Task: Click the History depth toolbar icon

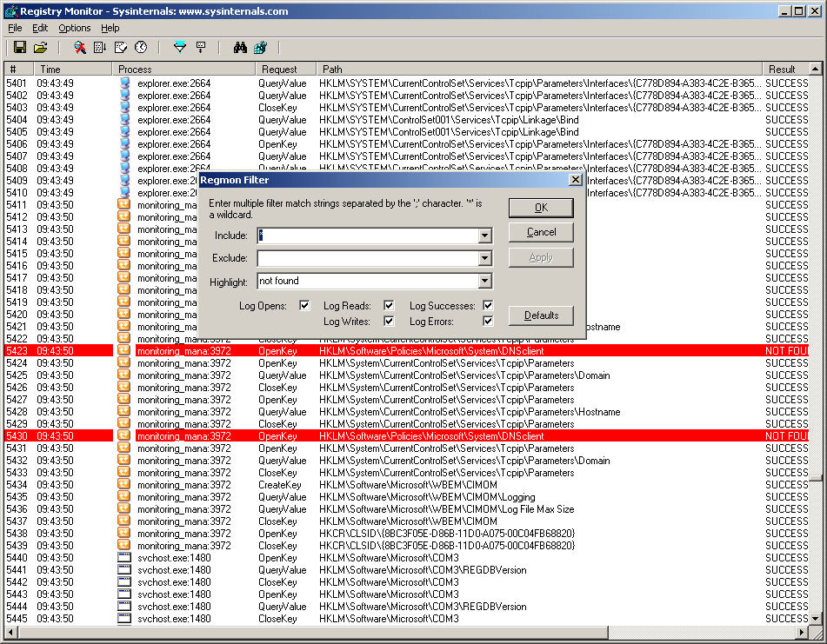Action: (201, 48)
